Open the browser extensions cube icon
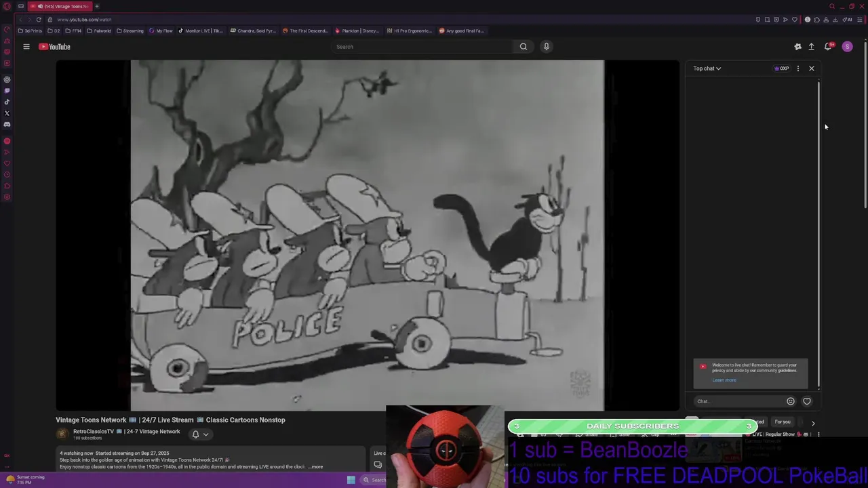 [816, 20]
